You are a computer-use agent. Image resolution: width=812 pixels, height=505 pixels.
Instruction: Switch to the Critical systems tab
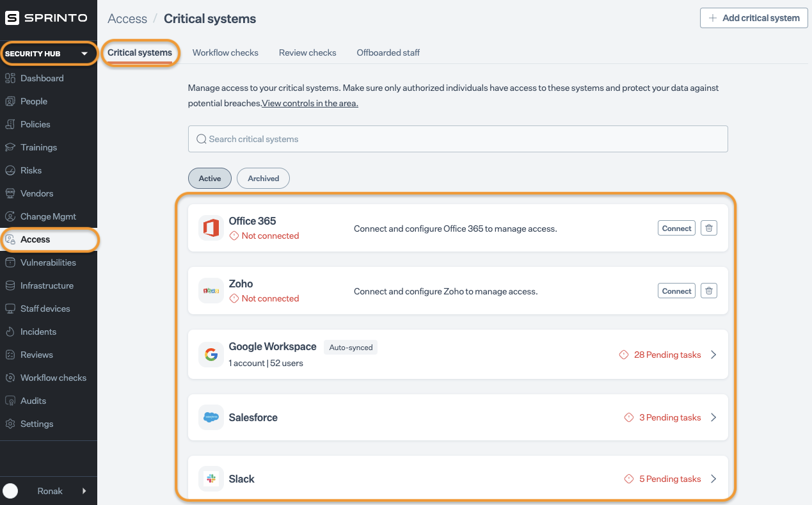point(139,52)
